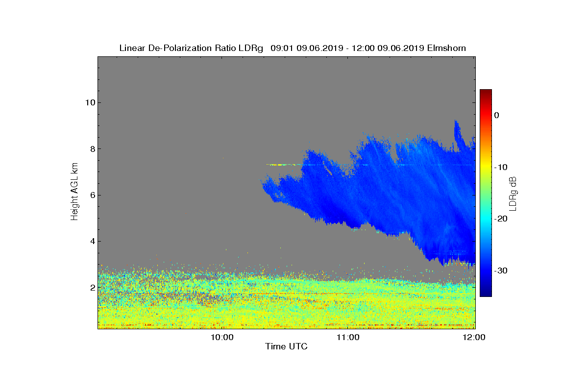The image size is (588, 392).
Task: Click the height tick label 10
Action: (x=89, y=102)
